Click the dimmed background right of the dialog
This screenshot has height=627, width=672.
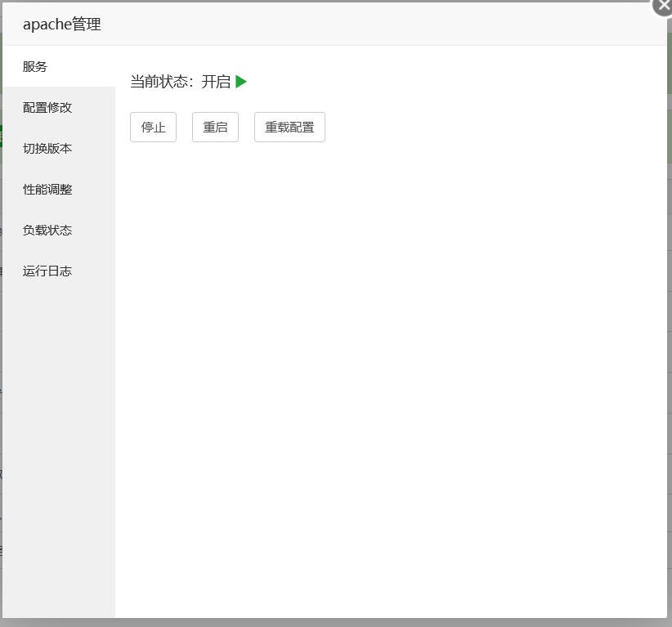670,327
